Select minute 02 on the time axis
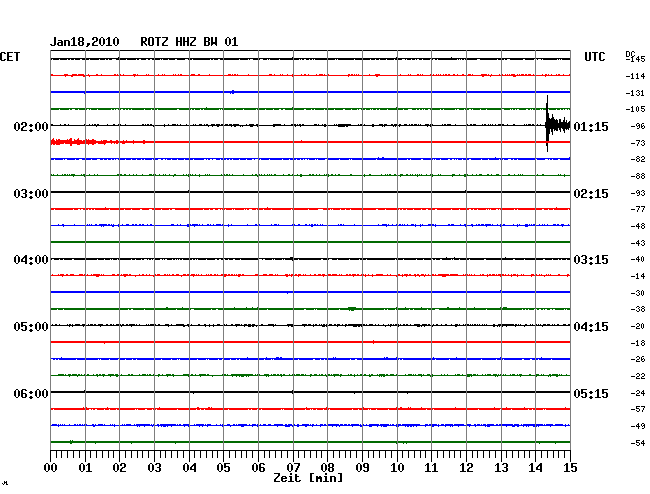 click(x=119, y=468)
